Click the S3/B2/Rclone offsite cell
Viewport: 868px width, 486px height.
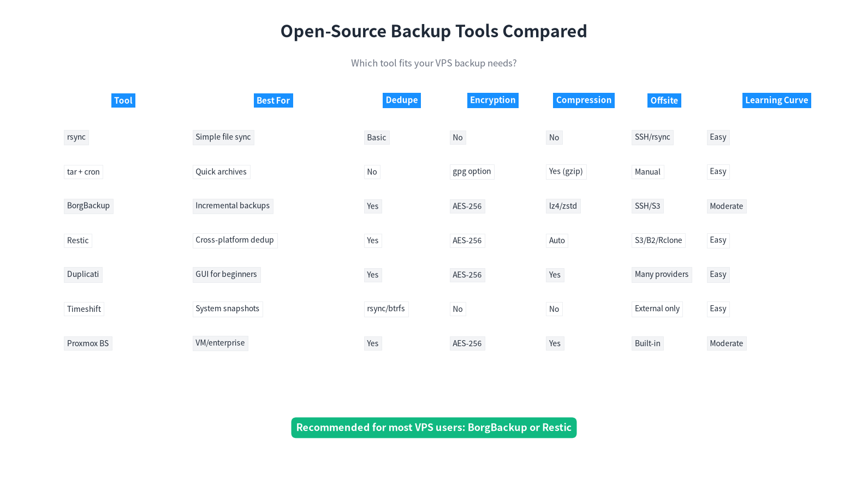click(658, 240)
